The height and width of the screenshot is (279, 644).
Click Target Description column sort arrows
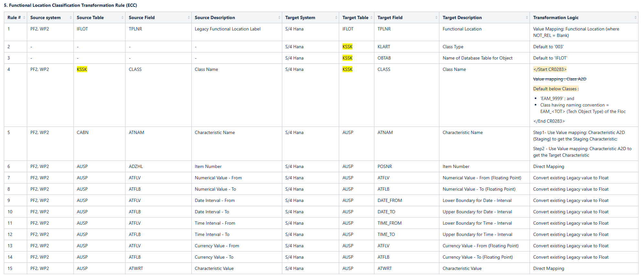coord(527,17)
